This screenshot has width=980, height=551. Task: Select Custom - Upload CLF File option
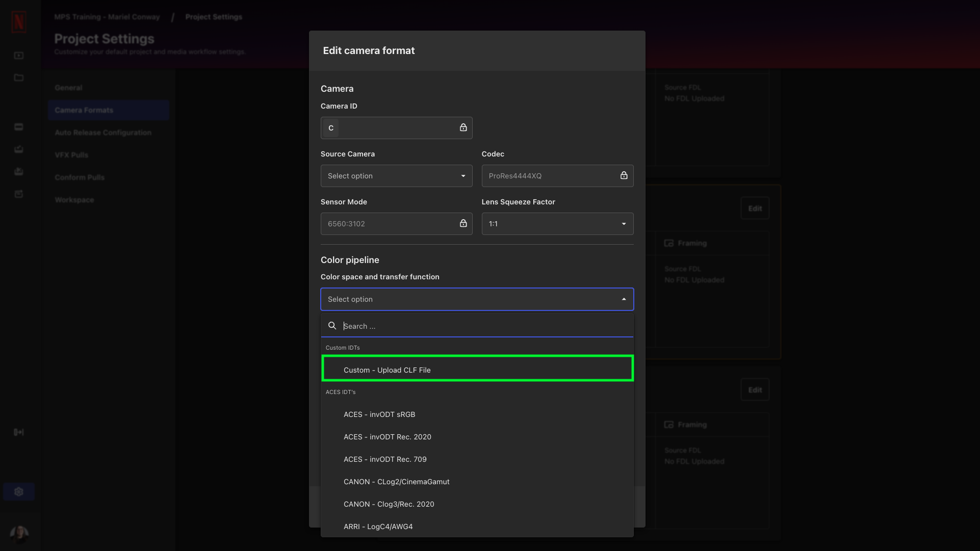click(x=477, y=370)
